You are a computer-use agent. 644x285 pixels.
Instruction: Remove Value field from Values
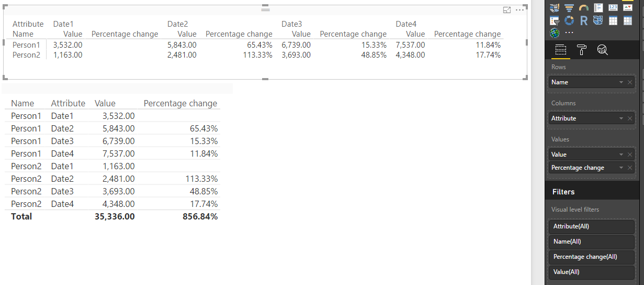(x=630, y=155)
